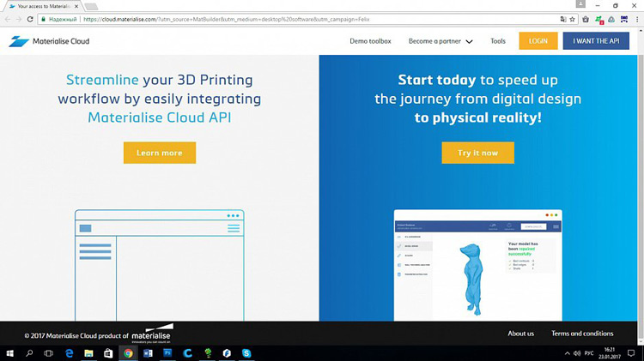
Task: Open the Tools menu item
Action: point(498,41)
